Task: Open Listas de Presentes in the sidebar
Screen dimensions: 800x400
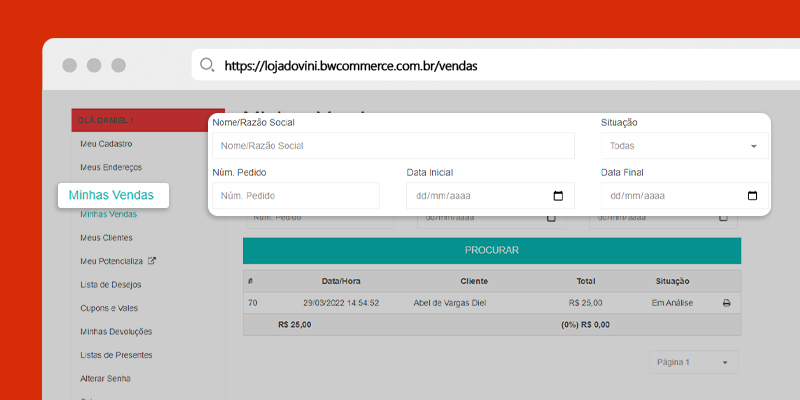Action: pyautogui.click(x=116, y=355)
